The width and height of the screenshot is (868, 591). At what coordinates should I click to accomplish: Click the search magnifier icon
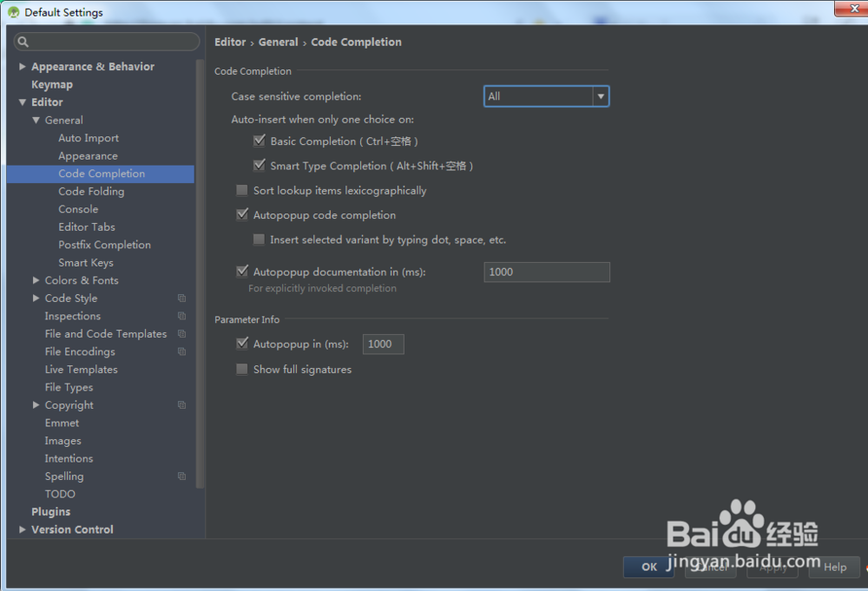(x=23, y=42)
